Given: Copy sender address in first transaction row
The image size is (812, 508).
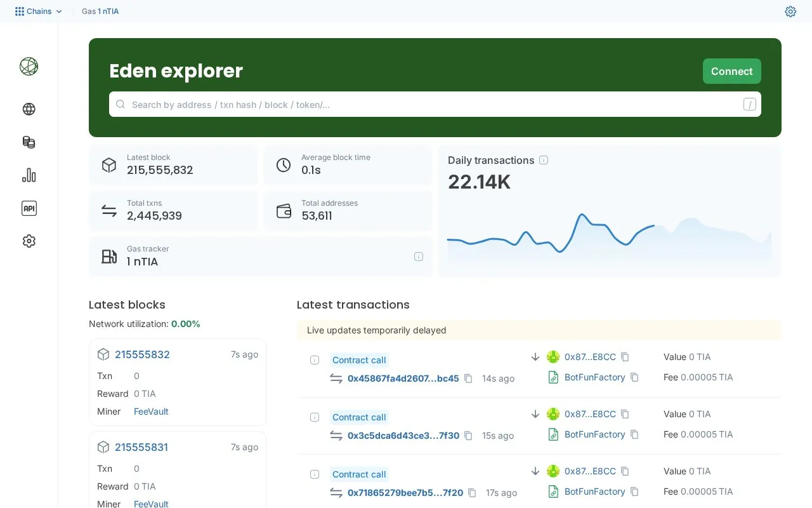Looking at the screenshot, I should 625,357.
